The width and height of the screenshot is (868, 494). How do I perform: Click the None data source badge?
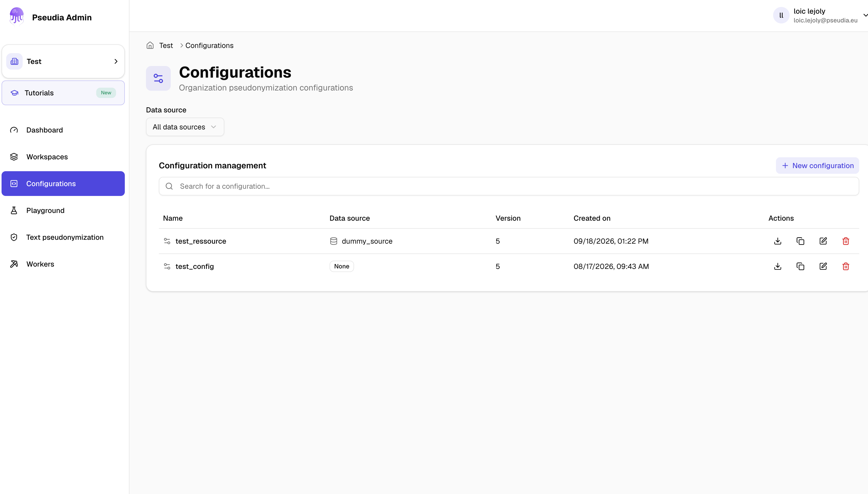[x=341, y=266]
